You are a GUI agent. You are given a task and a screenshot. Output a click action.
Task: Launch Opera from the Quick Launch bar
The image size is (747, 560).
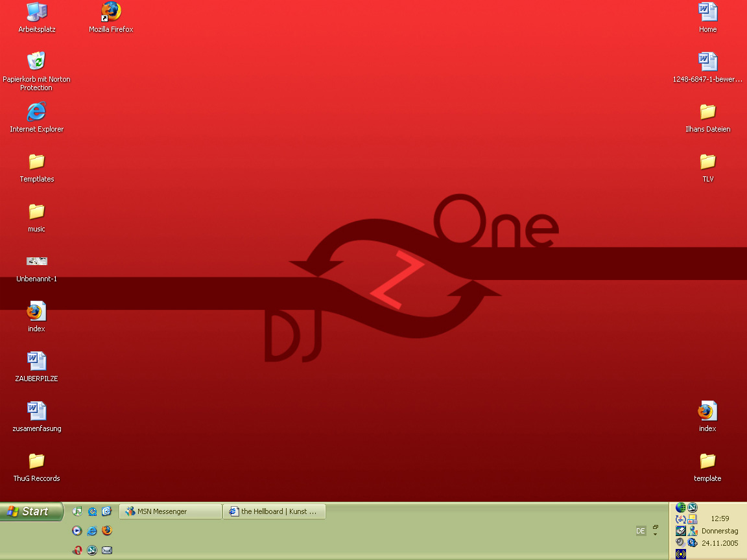(x=77, y=550)
